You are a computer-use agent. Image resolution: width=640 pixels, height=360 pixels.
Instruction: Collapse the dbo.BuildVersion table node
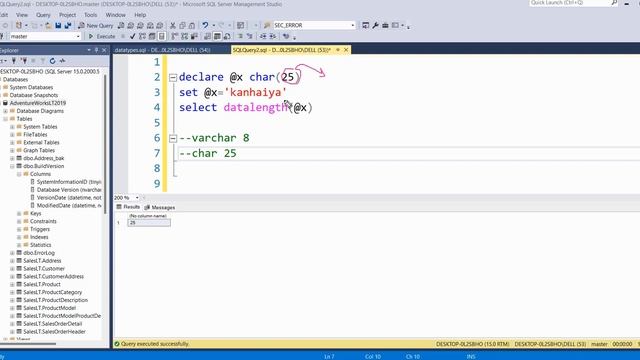click(x=12, y=167)
